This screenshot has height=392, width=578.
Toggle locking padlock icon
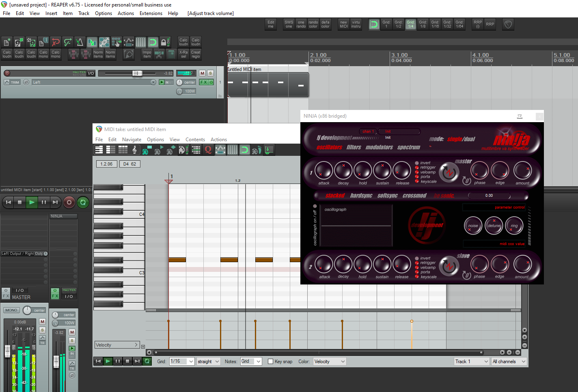pyautogui.click(x=165, y=42)
